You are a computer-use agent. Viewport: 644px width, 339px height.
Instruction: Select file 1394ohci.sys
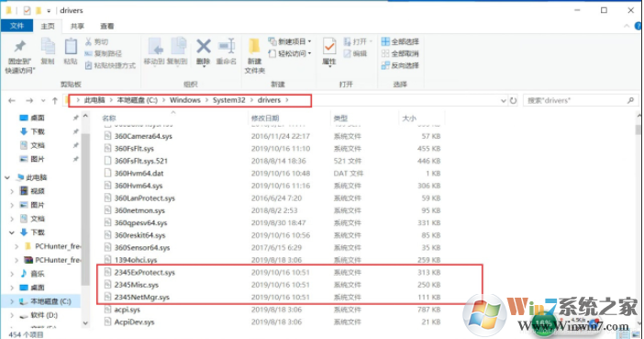(136, 260)
